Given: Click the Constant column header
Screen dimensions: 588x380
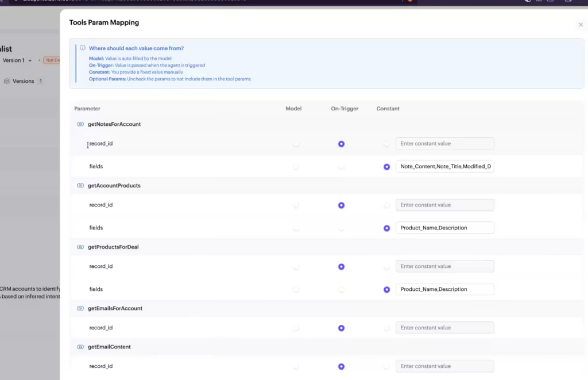Looking at the screenshot, I should pos(388,109).
